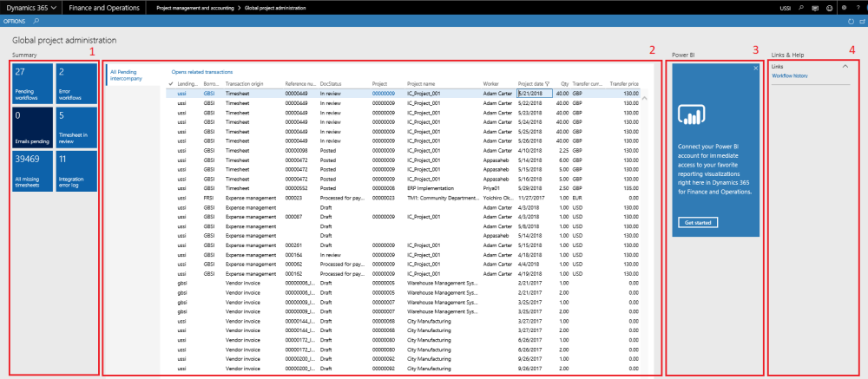Select the All Pending intercompany tab

click(x=127, y=75)
